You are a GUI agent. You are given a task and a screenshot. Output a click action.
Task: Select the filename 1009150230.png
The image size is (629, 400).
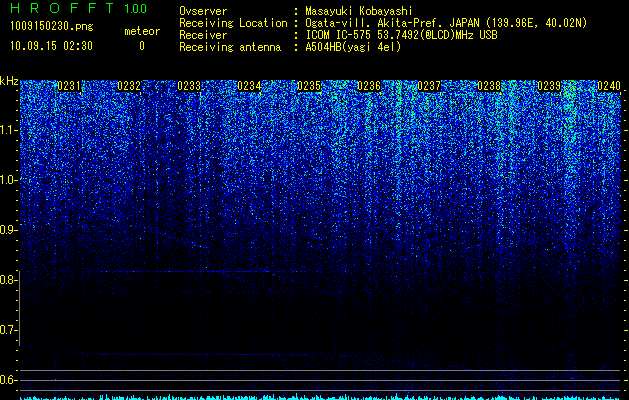pos(52,26)
